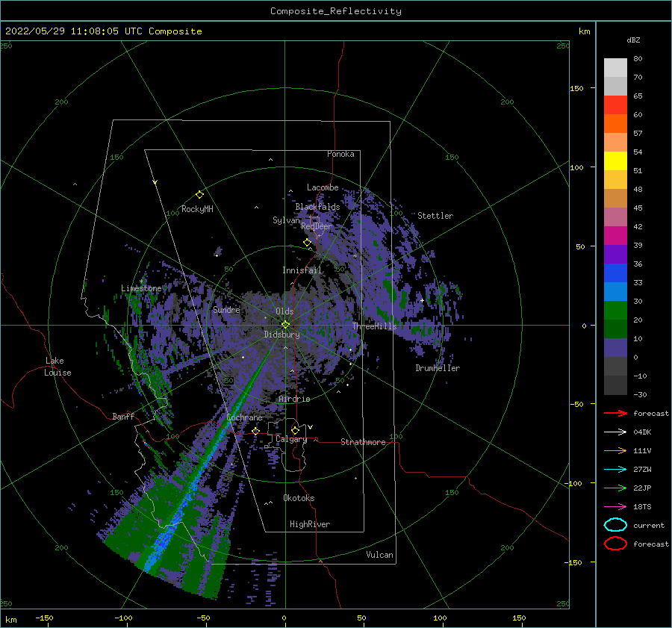Viewport: 672px width, 628px height.
Task: Click the Calgary city label
Action: pos(291,439)
